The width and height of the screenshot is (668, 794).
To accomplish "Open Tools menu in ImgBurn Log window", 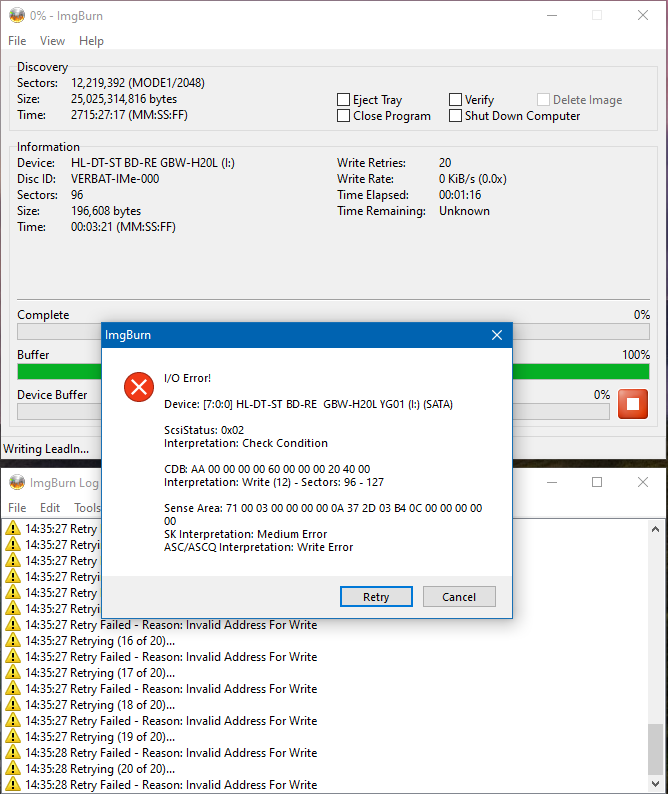I will tap(87, 507).
